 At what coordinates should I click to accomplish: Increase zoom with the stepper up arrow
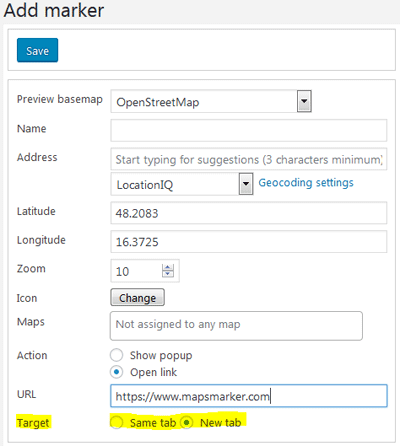(x=168, y=267)
